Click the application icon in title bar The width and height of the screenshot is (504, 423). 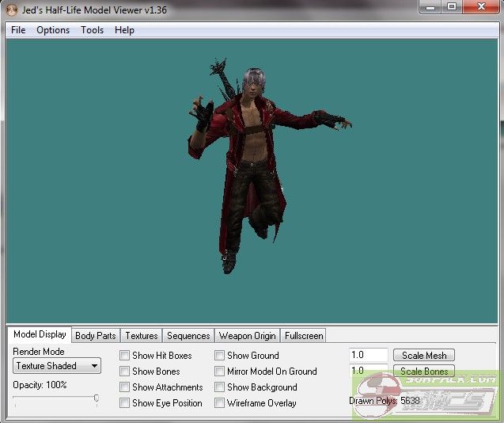[12, 10]
